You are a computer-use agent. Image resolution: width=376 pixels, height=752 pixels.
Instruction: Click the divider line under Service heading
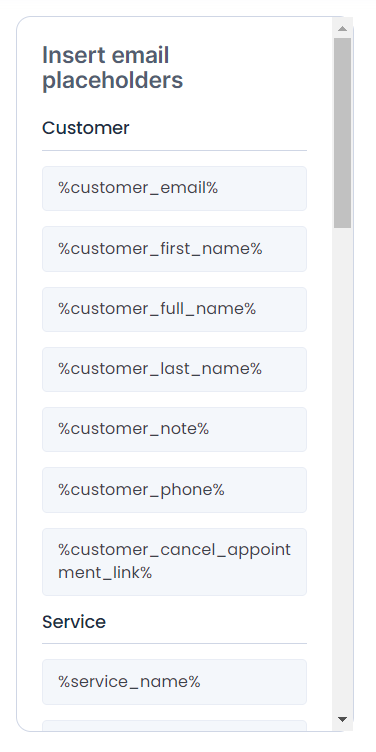[174, 643]
